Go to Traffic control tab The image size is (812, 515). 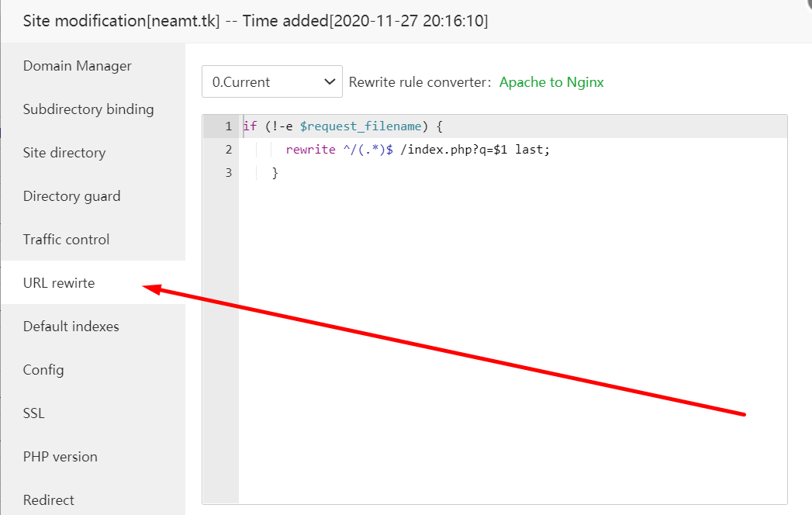[x=67, y=240]
